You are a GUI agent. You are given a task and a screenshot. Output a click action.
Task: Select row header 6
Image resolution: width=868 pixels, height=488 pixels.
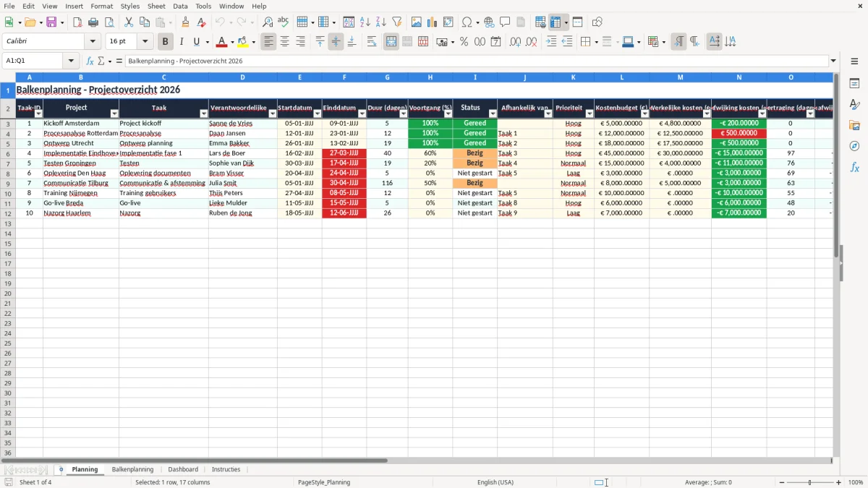(7, 153)
